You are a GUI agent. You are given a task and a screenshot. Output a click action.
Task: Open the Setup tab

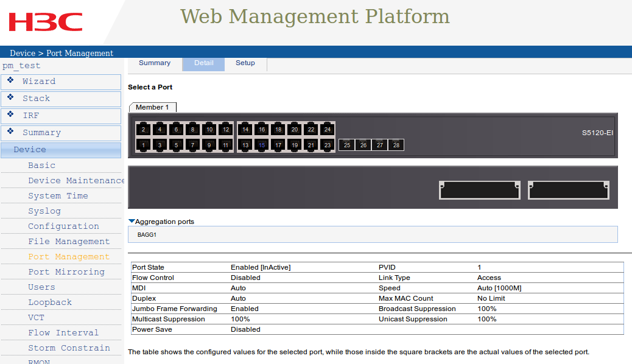pyautogui.click(x=245, y=63)
